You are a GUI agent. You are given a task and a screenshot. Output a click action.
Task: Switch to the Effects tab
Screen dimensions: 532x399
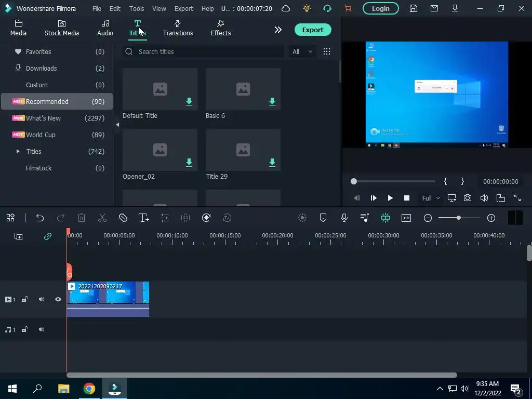221,28
